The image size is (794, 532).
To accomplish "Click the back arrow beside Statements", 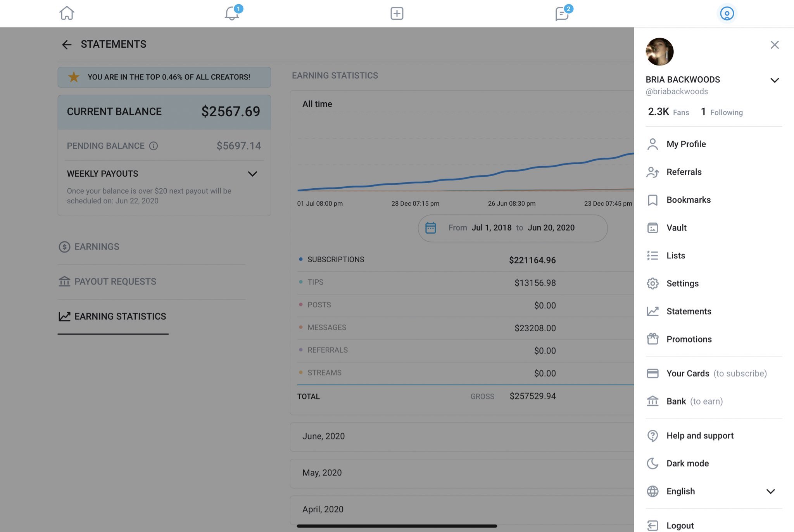I will (67, 45).
